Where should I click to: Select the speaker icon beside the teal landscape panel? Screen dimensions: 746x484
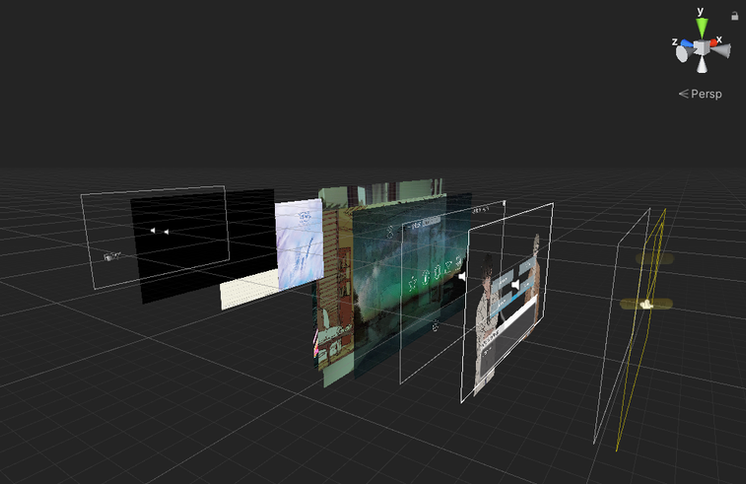point(462,277)
